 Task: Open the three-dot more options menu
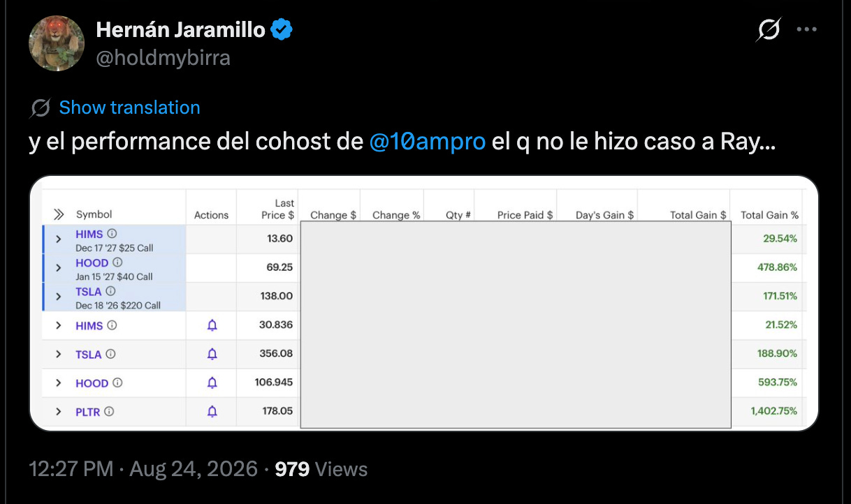point(807,30)
